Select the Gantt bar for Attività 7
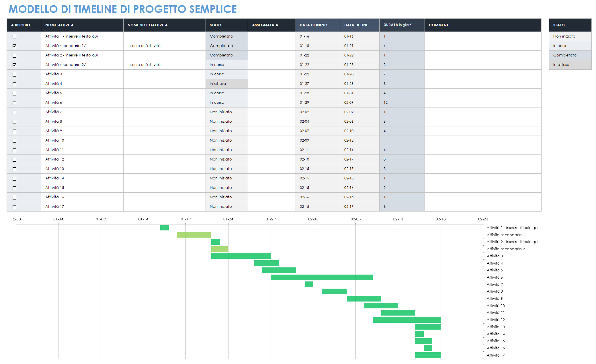This screenshot has width=596, height=364. 309,284
